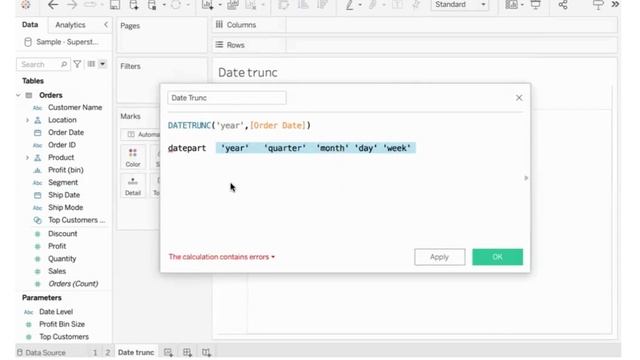Viewport: 640px width, 360px height.
Task: Select the Ship Date field
Action: click(64, 195)
